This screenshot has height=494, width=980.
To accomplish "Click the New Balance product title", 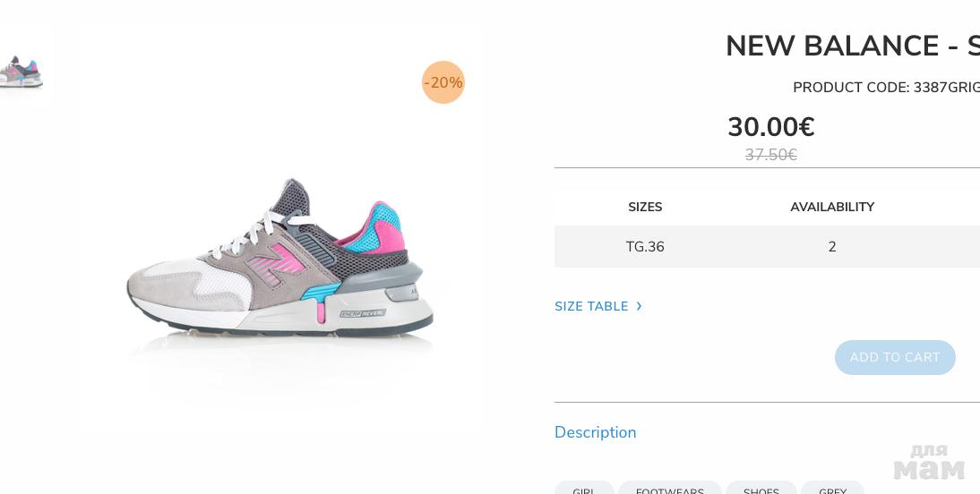I will 851,47.
